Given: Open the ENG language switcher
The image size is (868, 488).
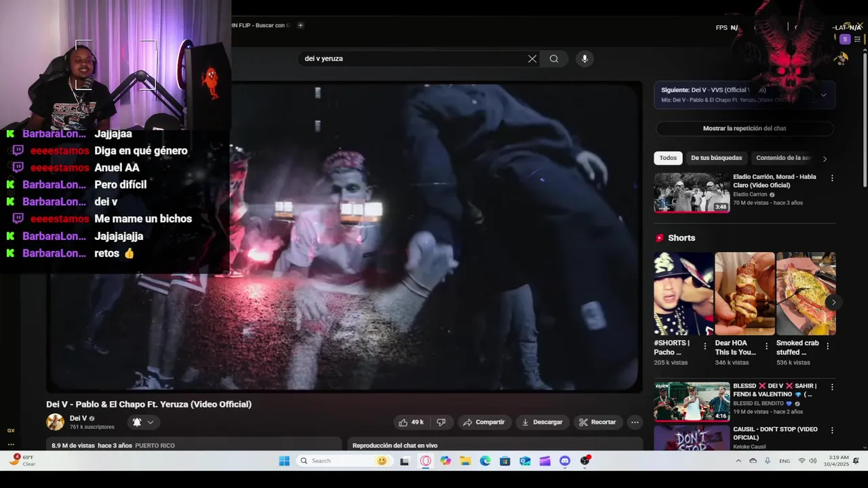Looking at the screenshot, I should point(784,461).
